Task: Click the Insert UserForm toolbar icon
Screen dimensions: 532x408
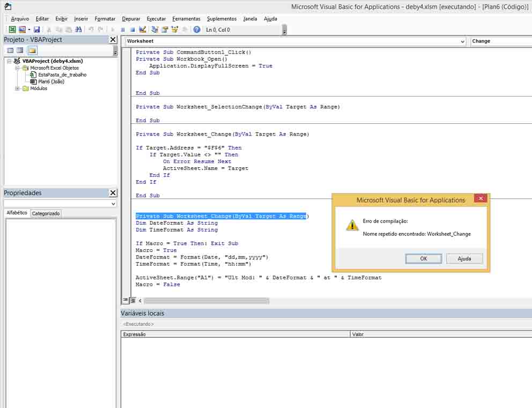Action: click(x=22, y=29)
